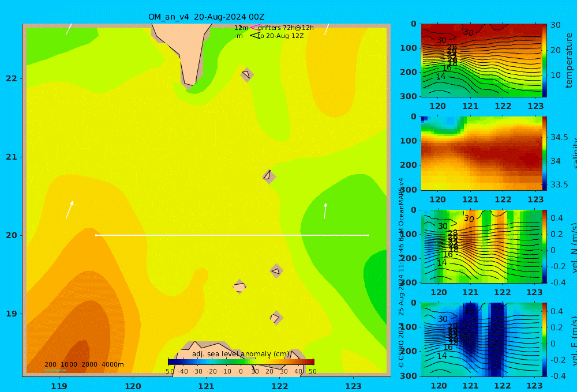This screenshot has width=577, height=392.
Task: Click the eastern endpoint of the white transect line
Action: coord(368,235)
